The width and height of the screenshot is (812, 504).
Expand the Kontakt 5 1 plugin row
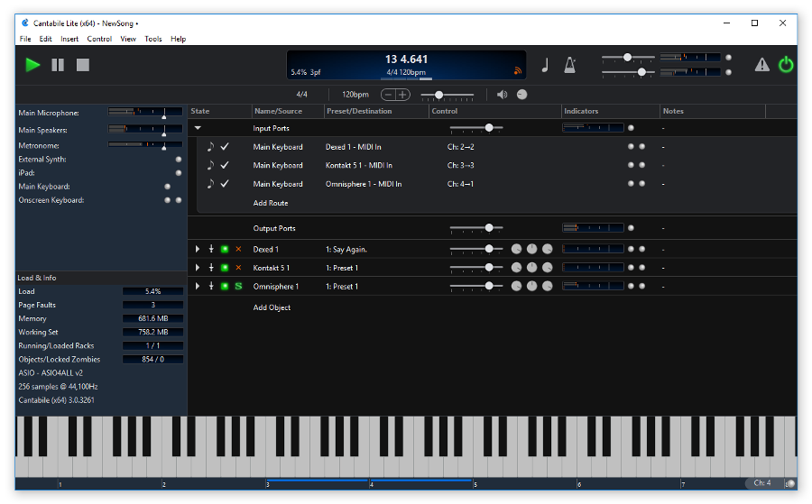[x=198, y=268]
